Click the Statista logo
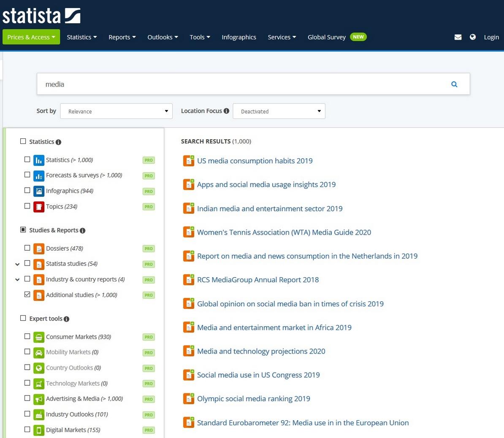 pos(41,16)
